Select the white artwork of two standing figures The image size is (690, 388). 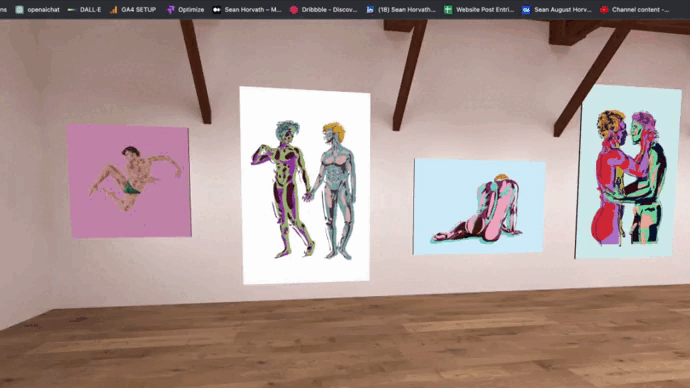tap(305, 185)
